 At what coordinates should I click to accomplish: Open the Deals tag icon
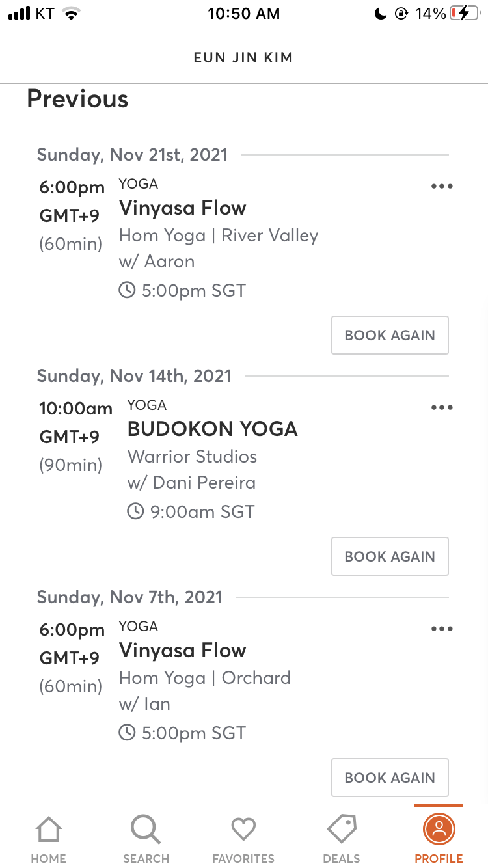pos(341,830)
